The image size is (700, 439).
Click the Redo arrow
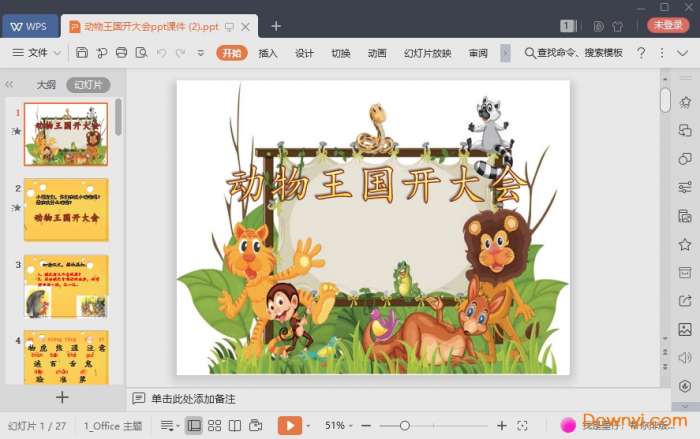click(x=181, y=53)
